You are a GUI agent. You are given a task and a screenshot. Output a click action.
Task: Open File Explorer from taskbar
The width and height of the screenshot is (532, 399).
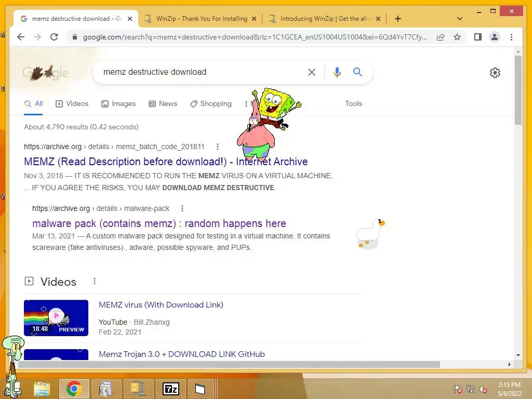[42, 389]
